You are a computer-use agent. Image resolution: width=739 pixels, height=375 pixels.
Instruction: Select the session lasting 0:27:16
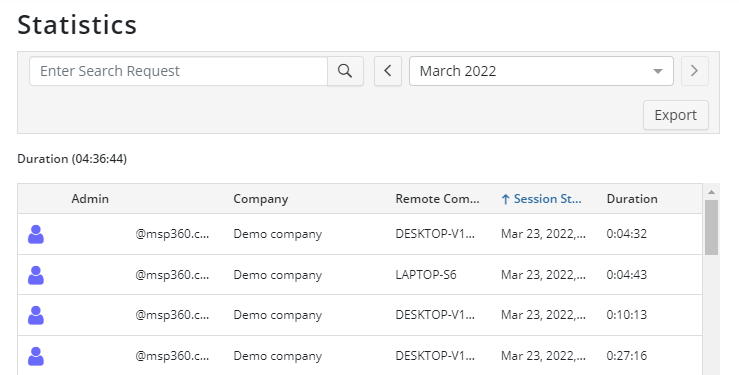click(x=360, y=356)
